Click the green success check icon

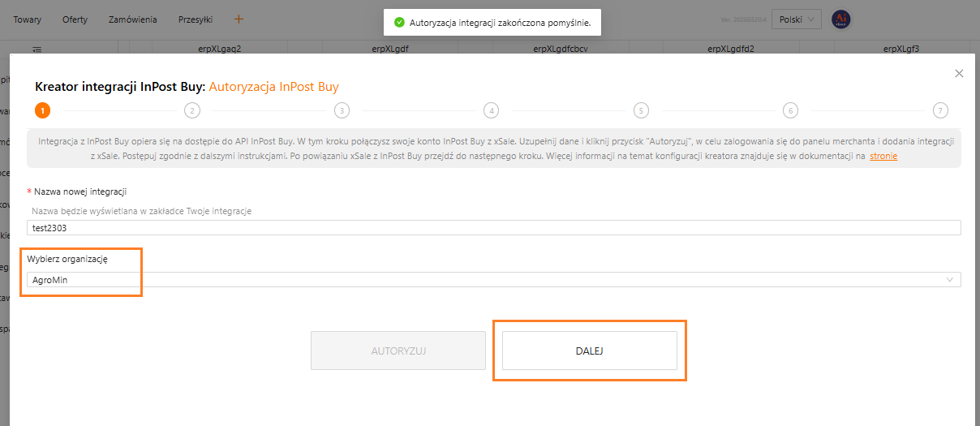(x=399, y=23)
